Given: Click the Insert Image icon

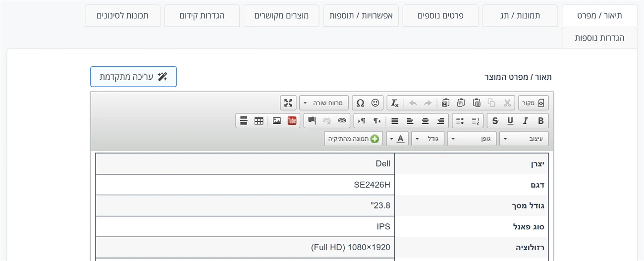Looking at the screenshot, I should [x=276, y=121].
